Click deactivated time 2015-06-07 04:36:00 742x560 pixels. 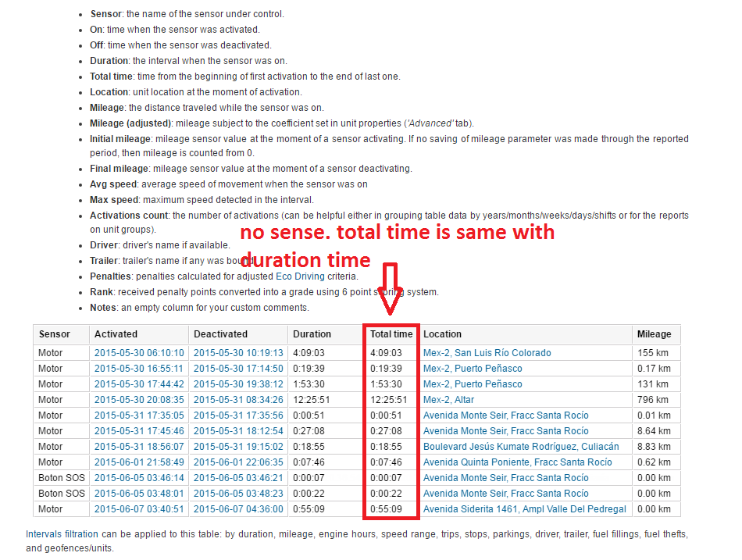coord(238,509)
